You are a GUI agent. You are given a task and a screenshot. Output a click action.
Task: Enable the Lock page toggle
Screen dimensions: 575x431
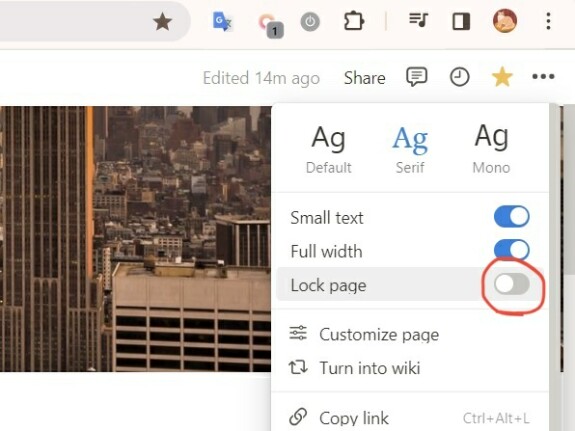pyautogui.click(x=512, y=284)
